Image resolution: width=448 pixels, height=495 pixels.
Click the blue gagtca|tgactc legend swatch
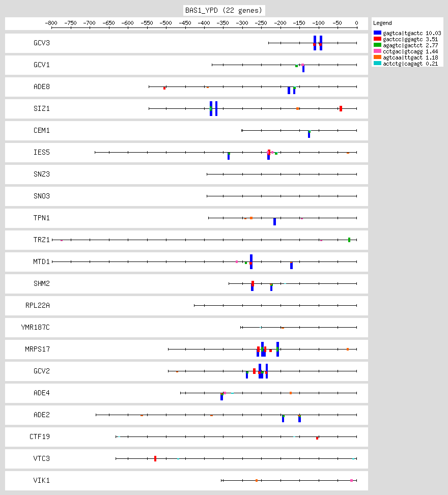[377, 33]
